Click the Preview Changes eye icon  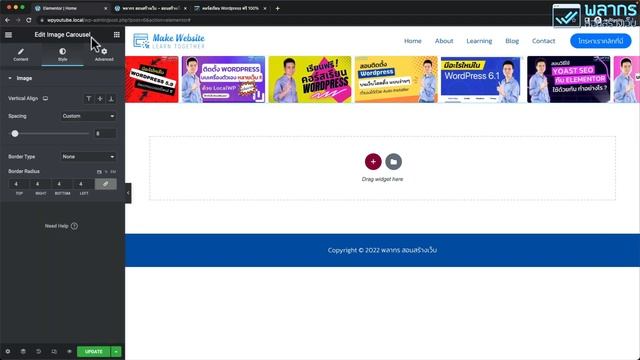(69, 351)
